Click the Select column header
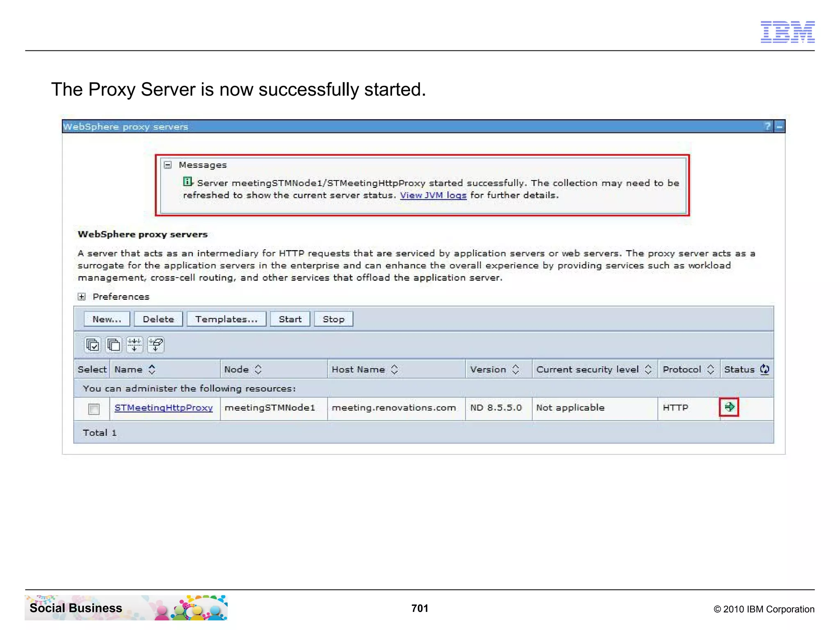The height and width of the screenshot is (630, 840). 92,369
